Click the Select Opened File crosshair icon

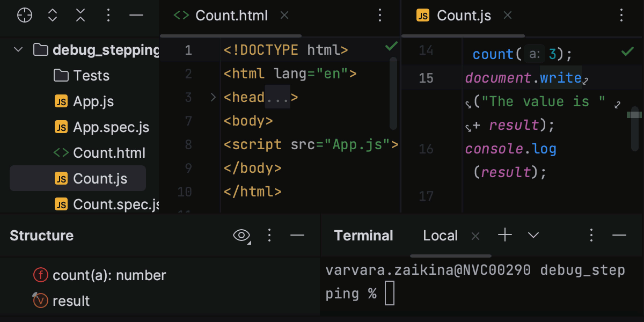[25, 15]
